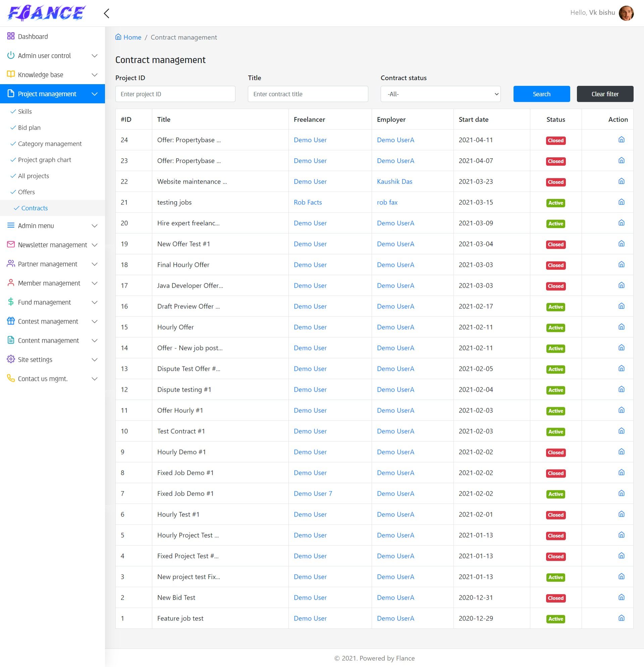Viewport: 644px width, 667px height.
Task: Open action icon for contract 24
Action: (621, 140)
